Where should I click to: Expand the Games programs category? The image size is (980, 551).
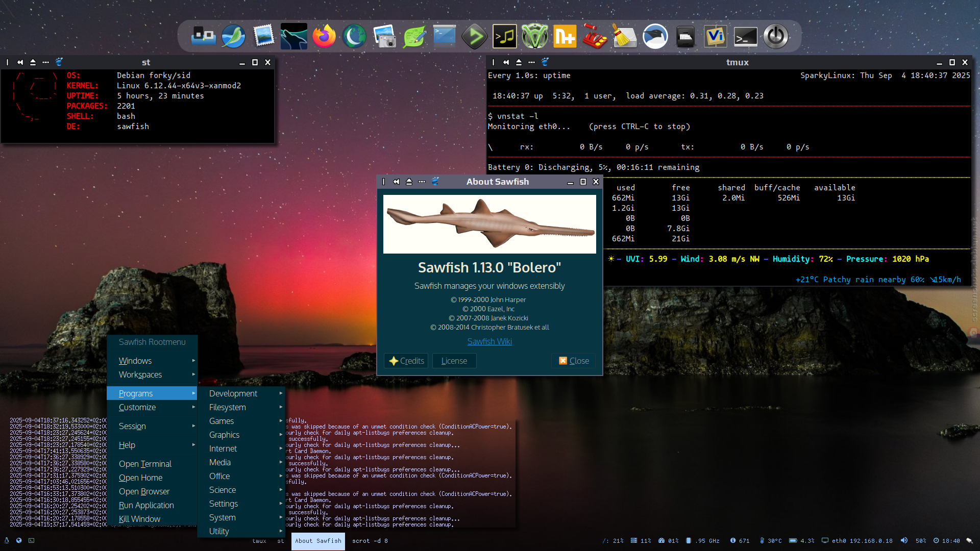coord(241,421)
